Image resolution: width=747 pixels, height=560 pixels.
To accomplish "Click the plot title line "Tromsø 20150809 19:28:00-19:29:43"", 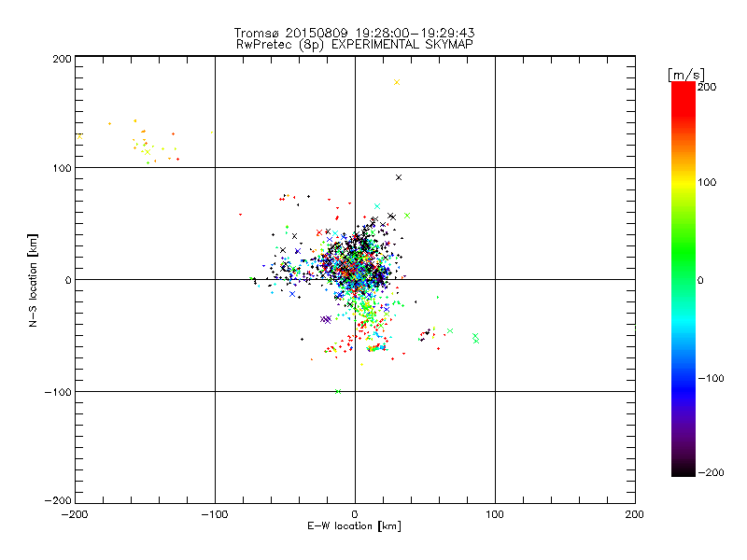I will [354, 33].
